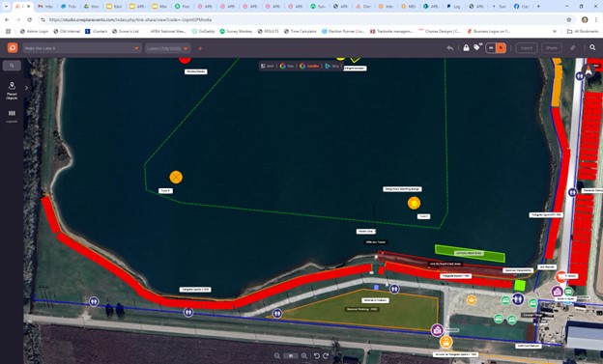Click the Golf Cart Return label
Image resolution: width=603 pixels, height=364 pixels.
point(529,346)
